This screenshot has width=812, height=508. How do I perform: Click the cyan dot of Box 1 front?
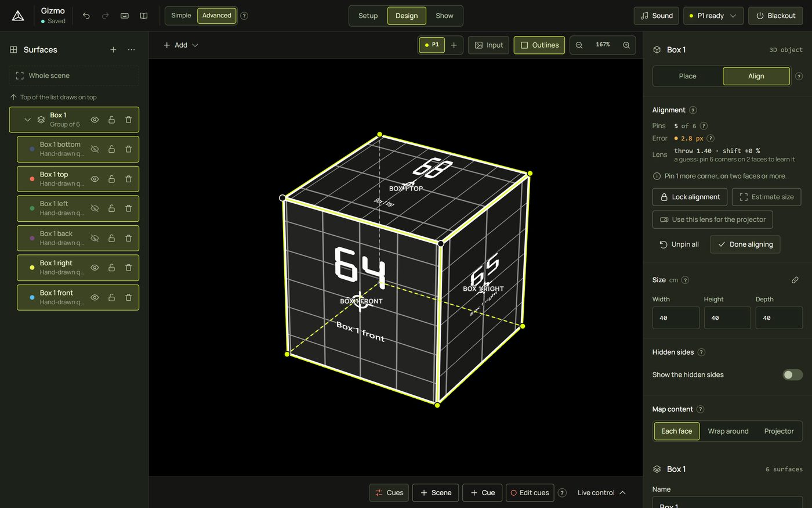(32, 297)
